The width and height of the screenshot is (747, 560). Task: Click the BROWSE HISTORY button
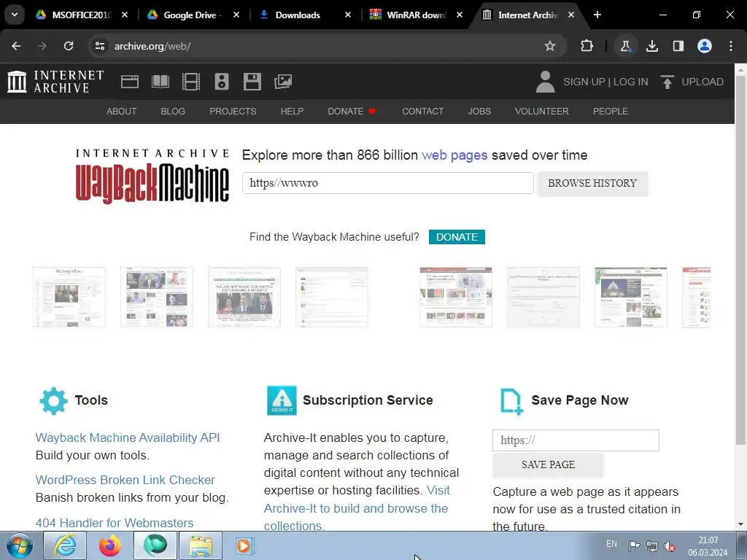click(x=592, y=183)
